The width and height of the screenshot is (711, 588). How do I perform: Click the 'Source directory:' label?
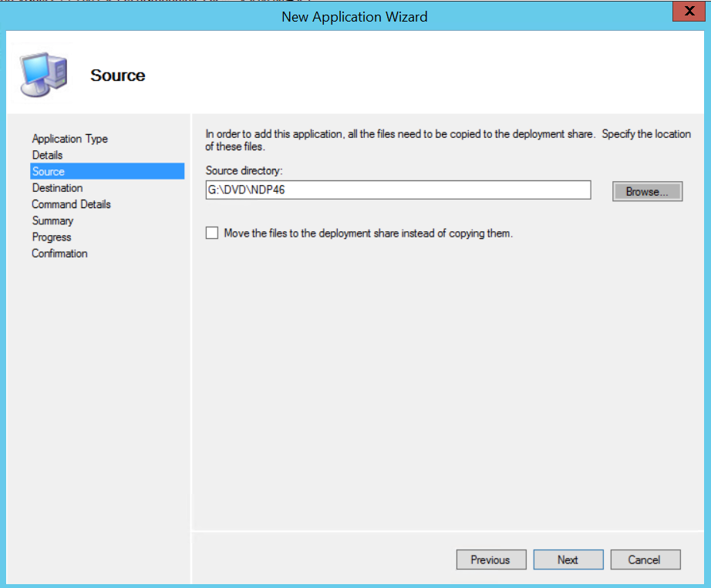244,170
